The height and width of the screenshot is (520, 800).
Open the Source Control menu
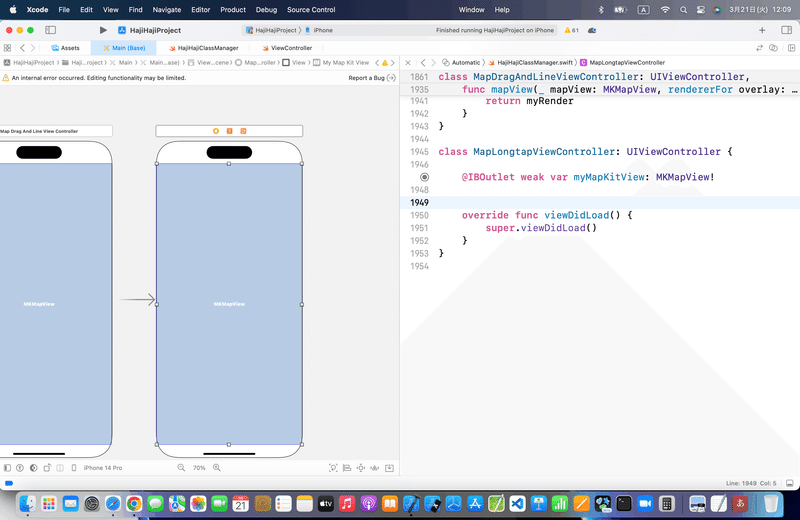coord(311,10)
